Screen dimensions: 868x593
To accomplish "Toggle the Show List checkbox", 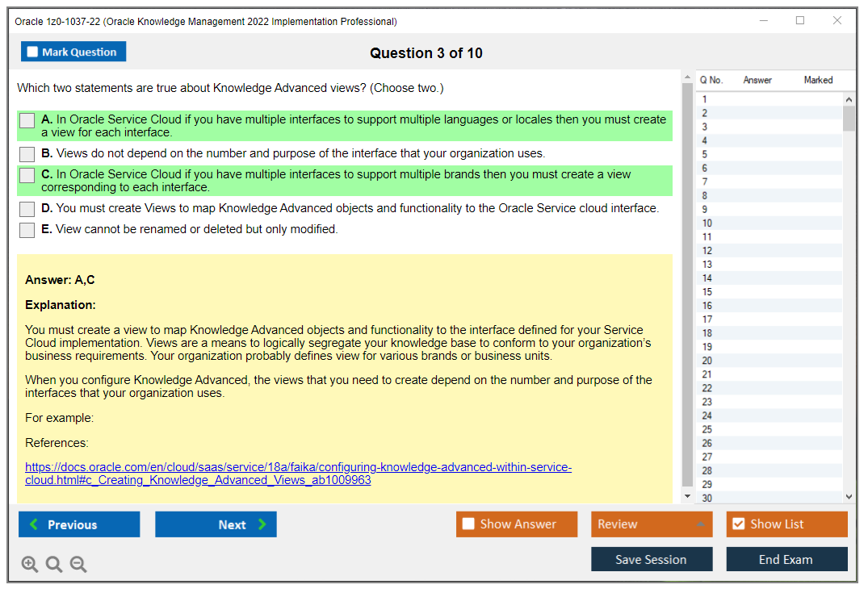I will [739, 524].
